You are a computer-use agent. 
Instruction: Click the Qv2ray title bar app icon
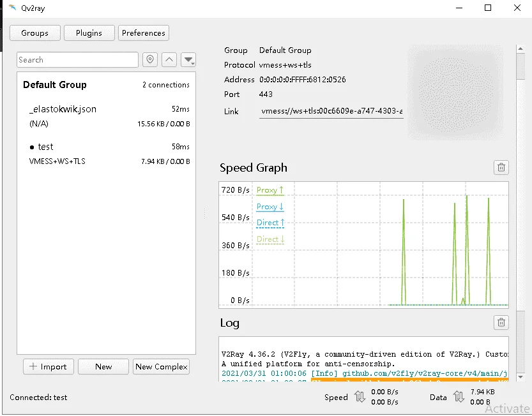tap(13, 8)
